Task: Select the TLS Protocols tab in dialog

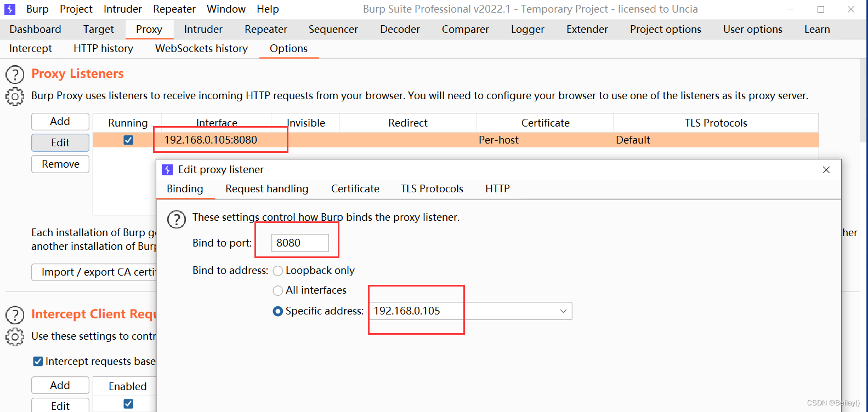Action: tap(432, 189)
